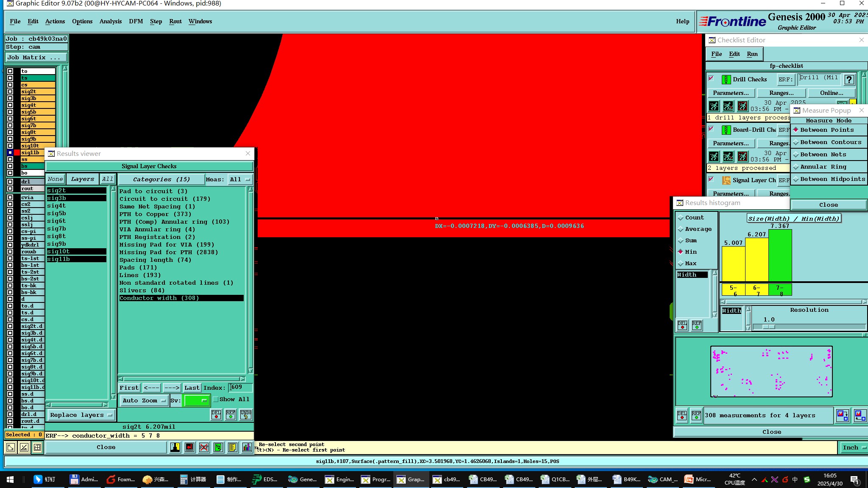Click DEL icon in Results viewer
Screen dimensions: 868x488
point(216,414)
